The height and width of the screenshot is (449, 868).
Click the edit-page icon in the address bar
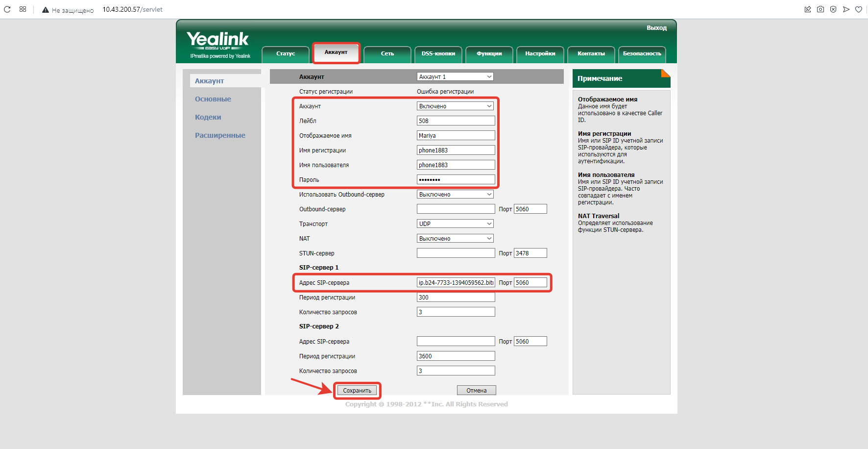[808, 9]
